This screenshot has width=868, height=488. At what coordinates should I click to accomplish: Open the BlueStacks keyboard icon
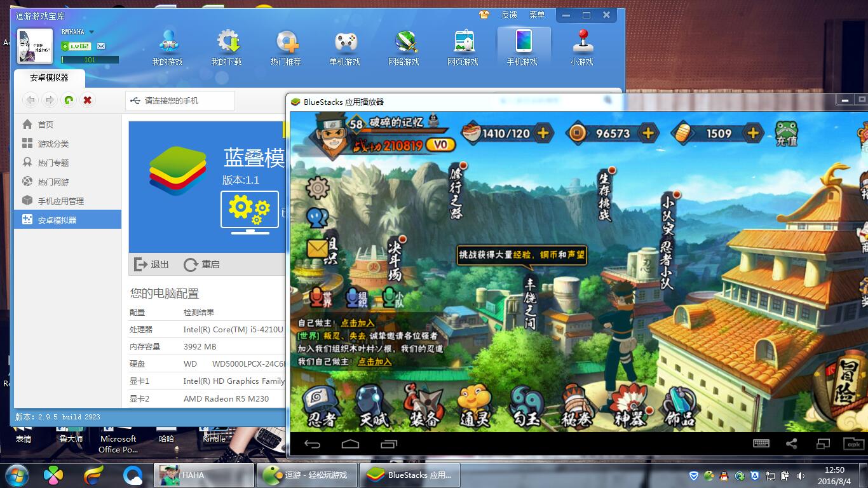761,444
